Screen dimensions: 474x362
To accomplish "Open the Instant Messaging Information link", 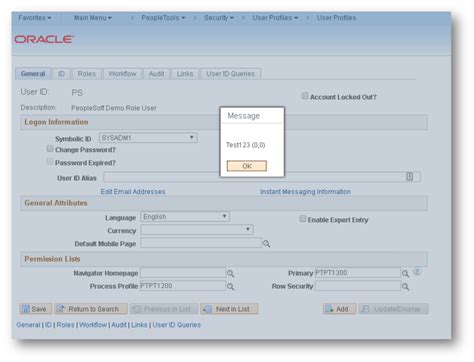I will 305,192.
